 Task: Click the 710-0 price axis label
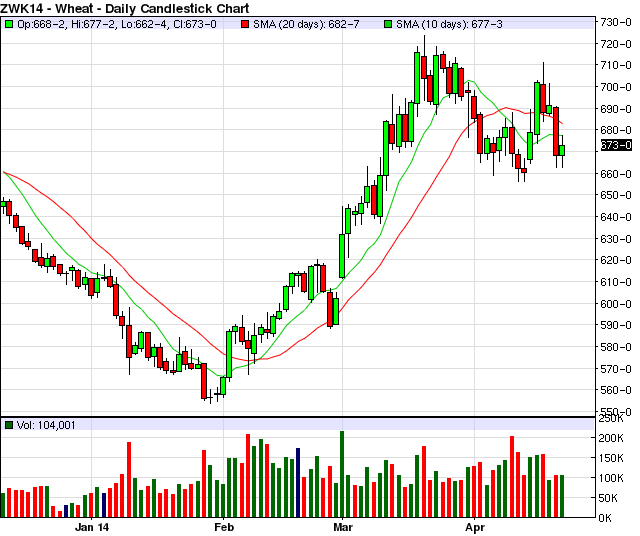[616, 65]
